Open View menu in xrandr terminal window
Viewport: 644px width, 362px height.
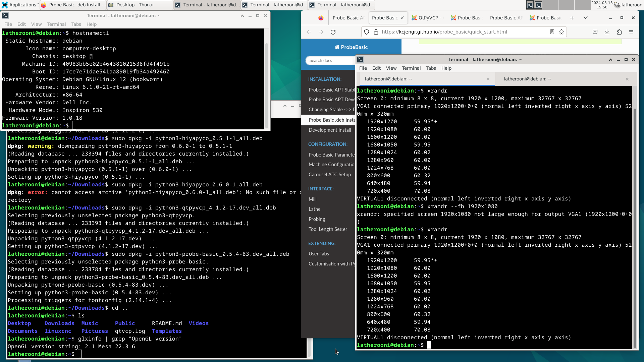391,68
